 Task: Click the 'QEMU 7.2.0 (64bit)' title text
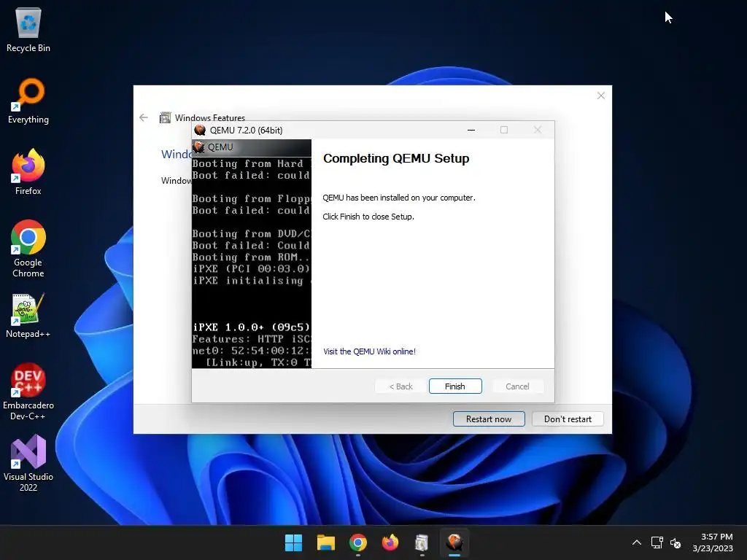point(247,130)
